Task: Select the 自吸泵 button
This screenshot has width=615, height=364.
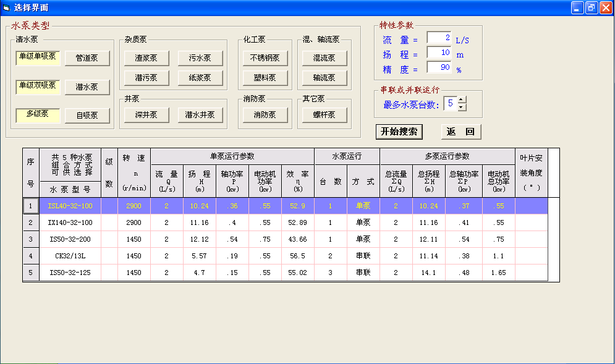Action: [87, 116]
